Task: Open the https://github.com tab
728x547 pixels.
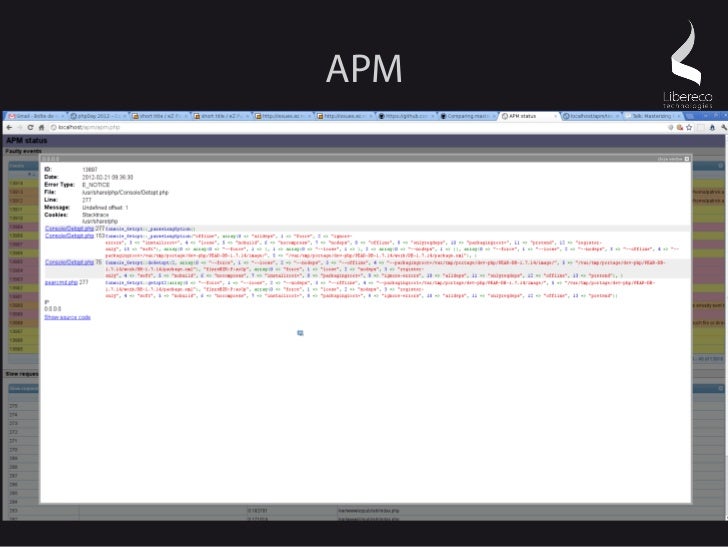Action: click(x=406, y=116)
